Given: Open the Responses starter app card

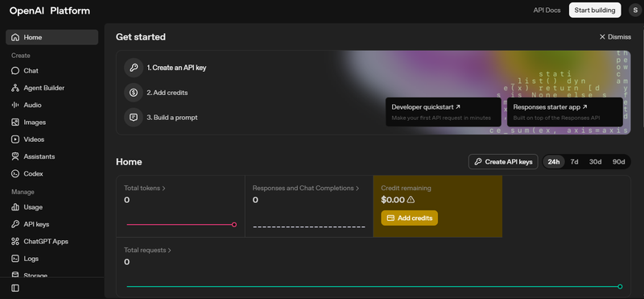Looking at the screenshot, I should click(x=565, y=112).
